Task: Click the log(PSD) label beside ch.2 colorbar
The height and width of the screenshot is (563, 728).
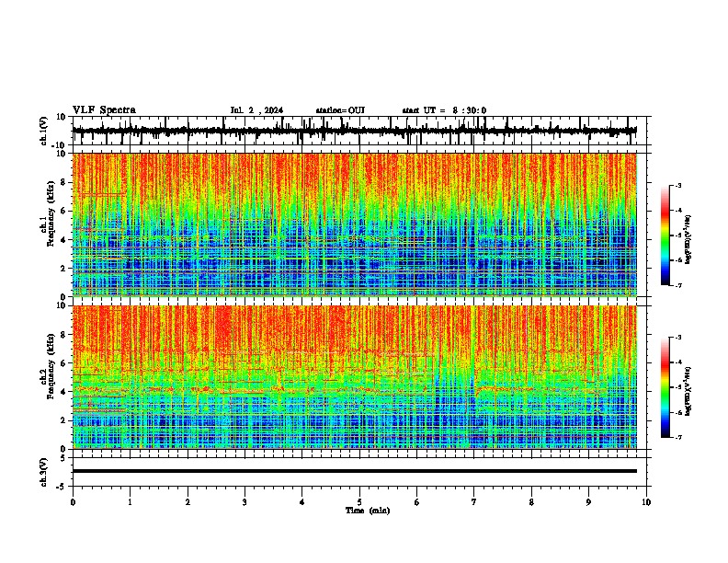Action: (688, 391)
